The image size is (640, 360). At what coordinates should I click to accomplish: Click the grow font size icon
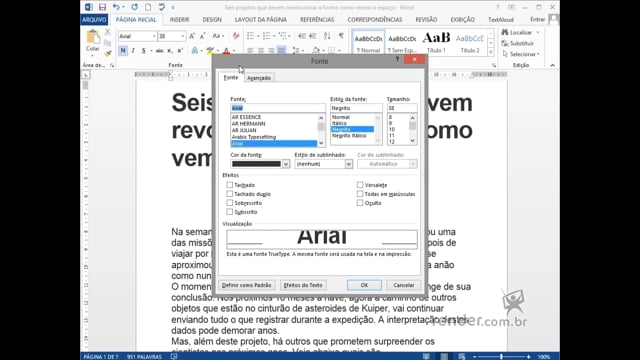(192, 36)
